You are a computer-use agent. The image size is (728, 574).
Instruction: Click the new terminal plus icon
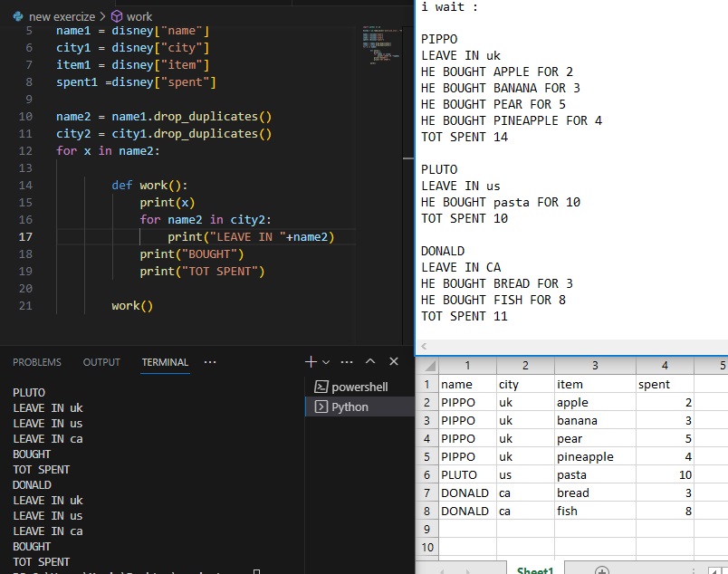point(311,362)
